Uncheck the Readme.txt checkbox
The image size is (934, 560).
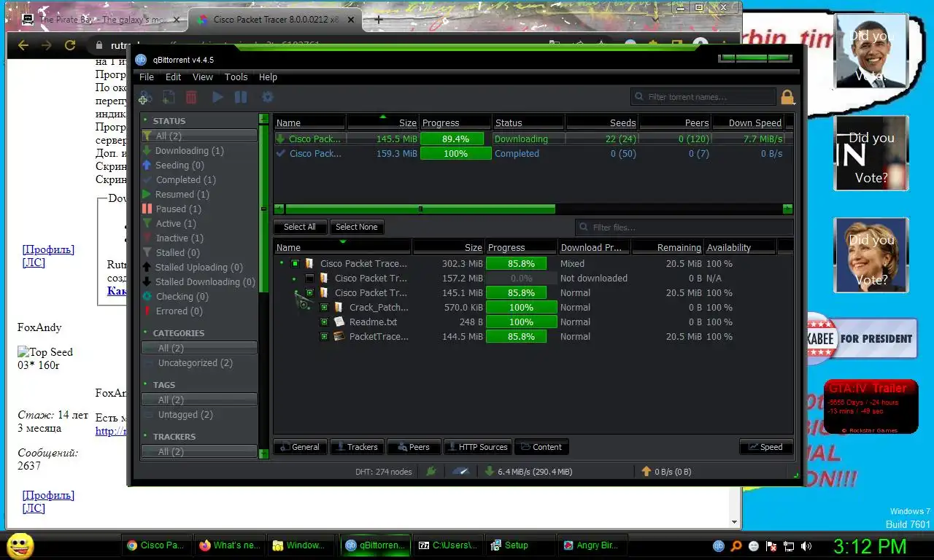324,322
